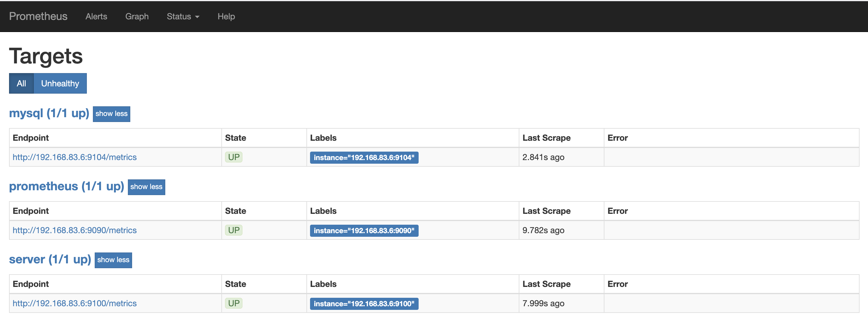Collapse server section with show less
This screenshot has width=868, height=331.
tap(113, 260)
